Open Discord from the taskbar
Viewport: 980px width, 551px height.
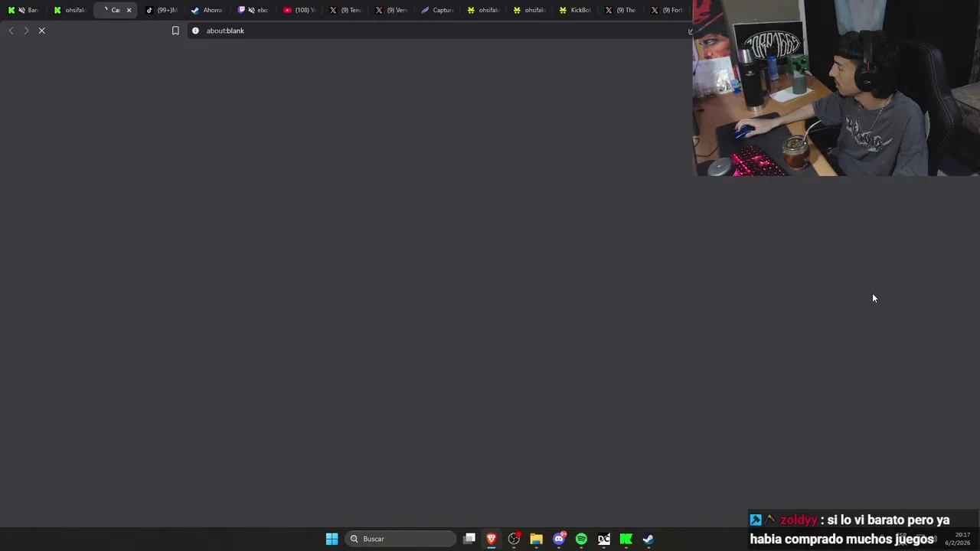pos(559,539)
